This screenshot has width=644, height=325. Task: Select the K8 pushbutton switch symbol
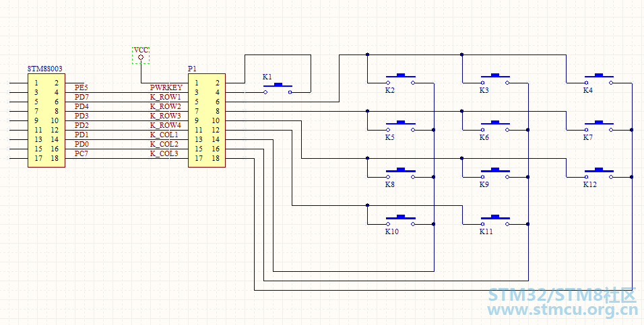pyautogui.click(x=400, y=174)
